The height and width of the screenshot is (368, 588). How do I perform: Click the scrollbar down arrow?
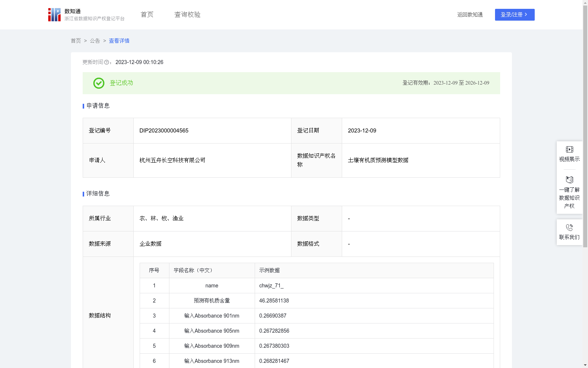pyautogui.click(x=585, y=365)
